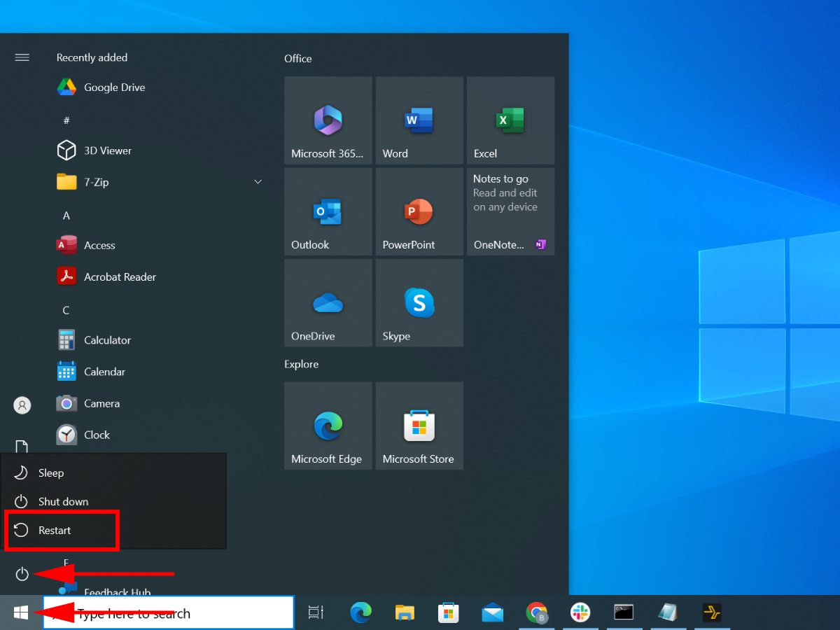The image size is (840, 630).
Task: Open PowerPoint tile
Action: pos(419,211)
